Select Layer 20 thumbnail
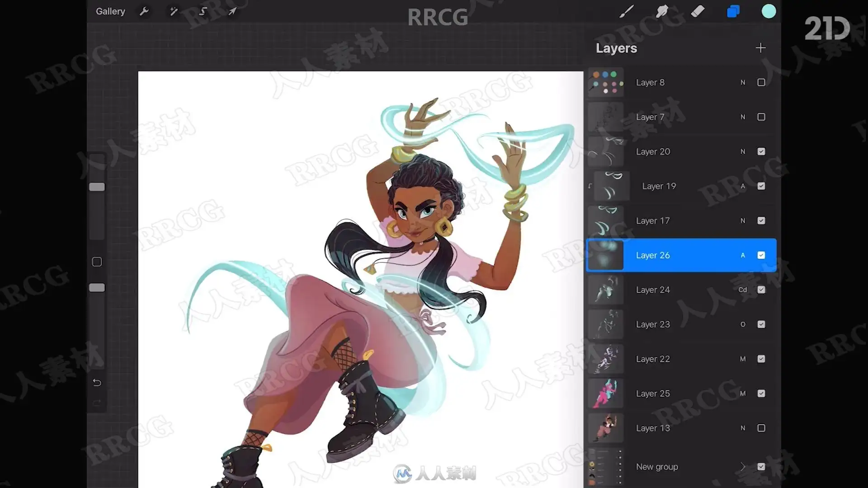Viewport: 868px width, 488px height. [x=606, y=151]
